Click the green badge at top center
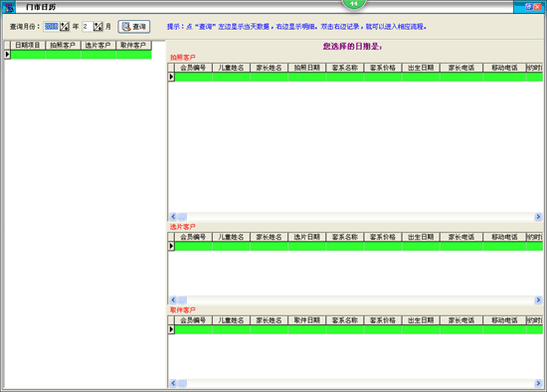 [354, 4]
